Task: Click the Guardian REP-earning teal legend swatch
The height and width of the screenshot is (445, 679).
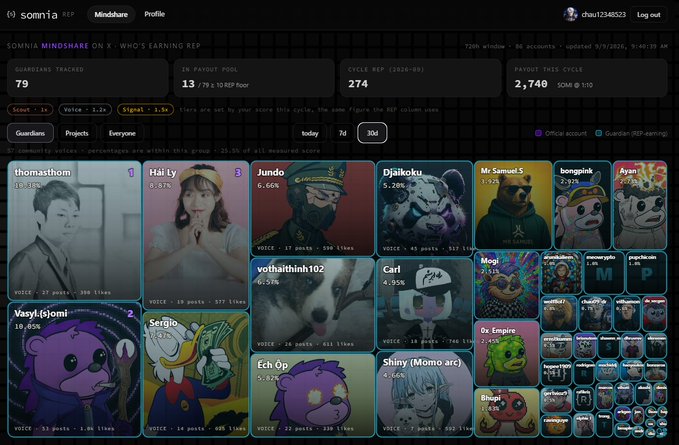Action: click(x=598, y=133)
